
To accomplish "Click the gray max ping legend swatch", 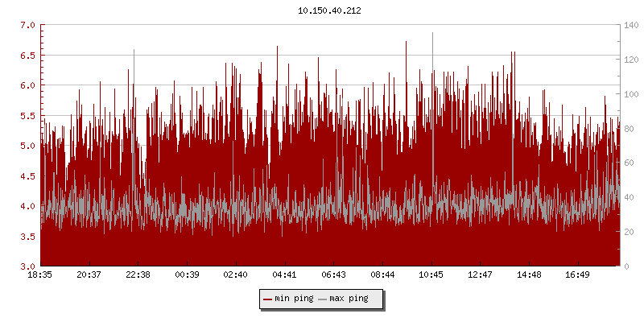I will tap(324, 299).
